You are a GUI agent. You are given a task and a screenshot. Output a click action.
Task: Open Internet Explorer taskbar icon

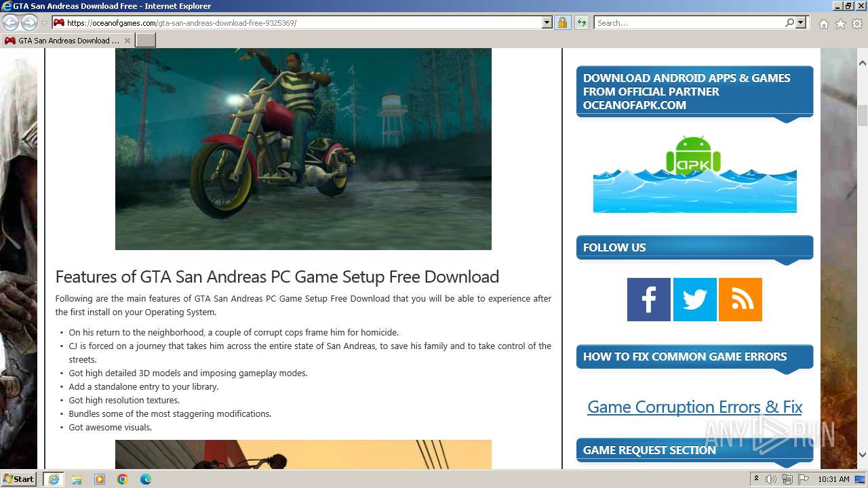54,479
